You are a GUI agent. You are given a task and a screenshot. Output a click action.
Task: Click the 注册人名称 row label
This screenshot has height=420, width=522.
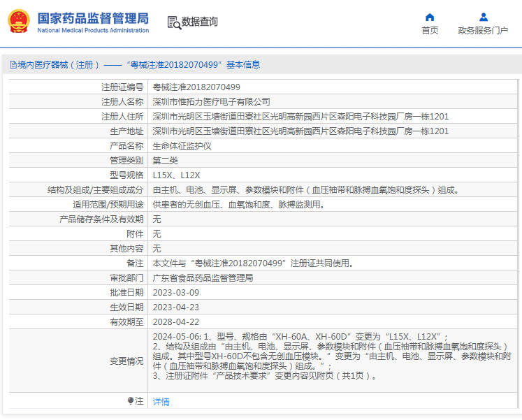click(122, 102)
